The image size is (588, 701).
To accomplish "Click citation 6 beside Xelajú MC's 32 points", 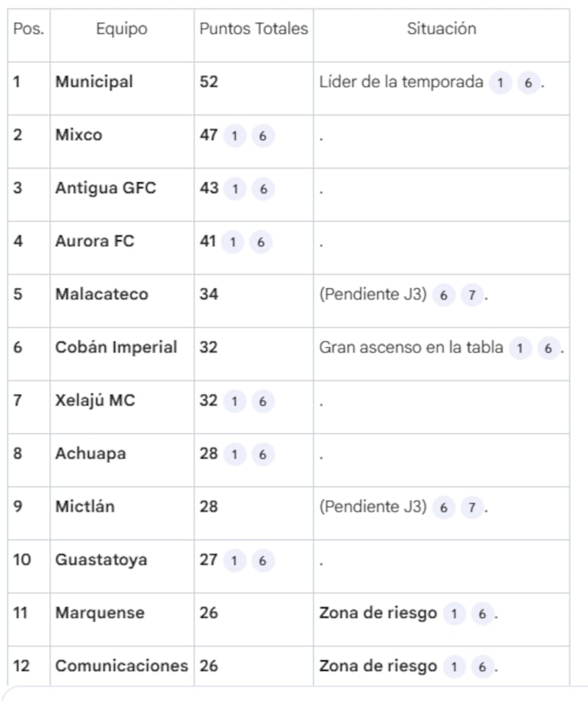I will [x=262, y=401].
